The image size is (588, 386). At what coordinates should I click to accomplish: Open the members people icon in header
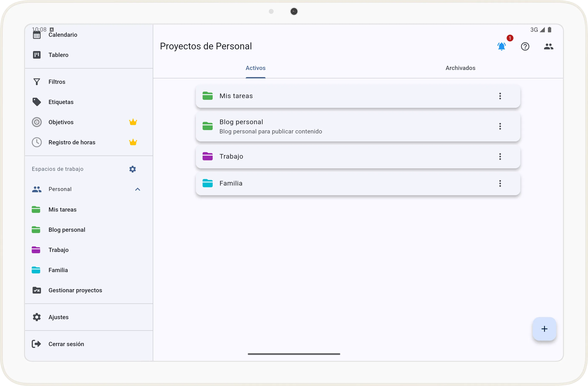click(548, 46)
